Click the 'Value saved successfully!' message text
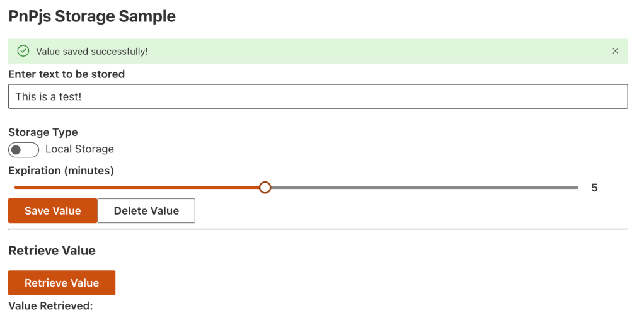 point(92,51)
